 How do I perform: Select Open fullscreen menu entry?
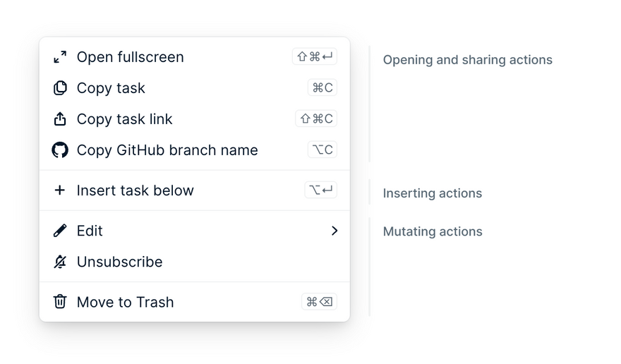click(195, 57)
